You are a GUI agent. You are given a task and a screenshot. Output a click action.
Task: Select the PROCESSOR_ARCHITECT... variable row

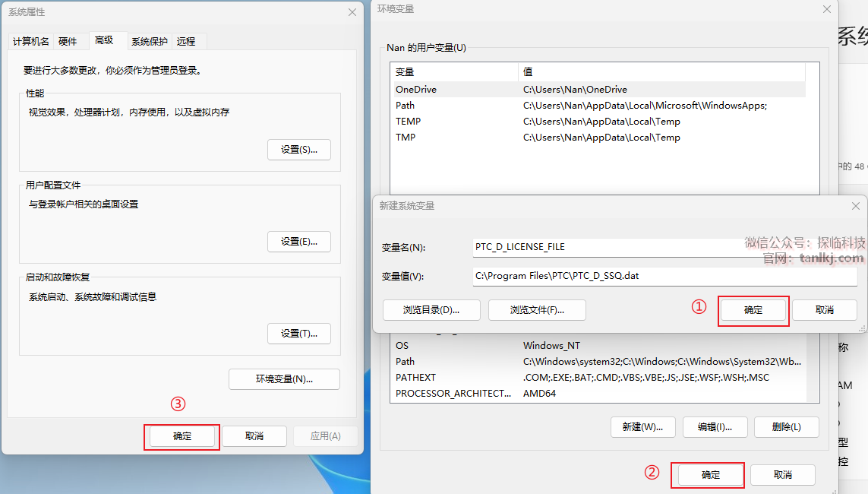point(600,394)
